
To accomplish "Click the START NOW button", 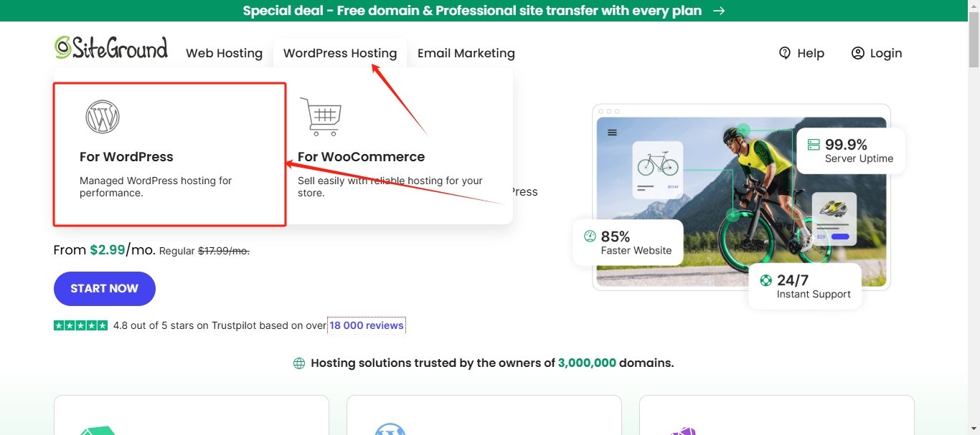I will pyautogui.click(x=105, y=289).
